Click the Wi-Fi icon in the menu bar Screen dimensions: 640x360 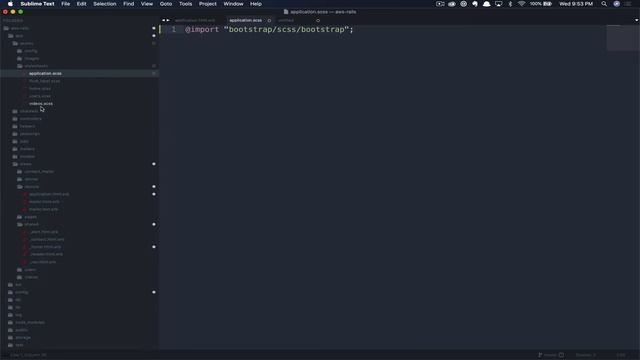[521, 4]
